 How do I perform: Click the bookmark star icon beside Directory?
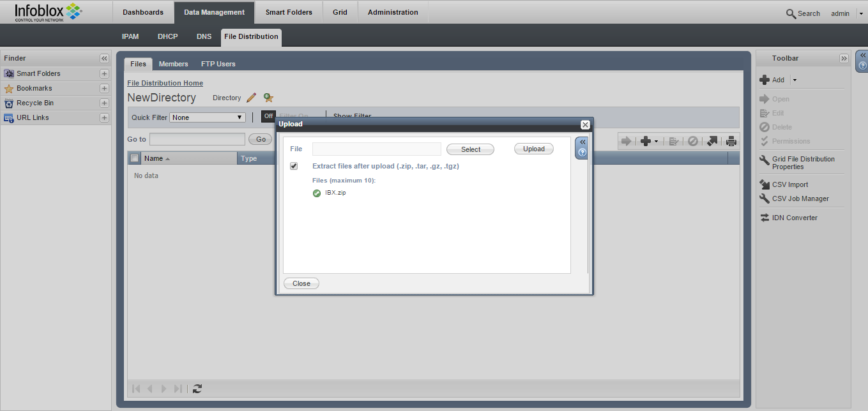pyautogui.click(x=268, y=98)
